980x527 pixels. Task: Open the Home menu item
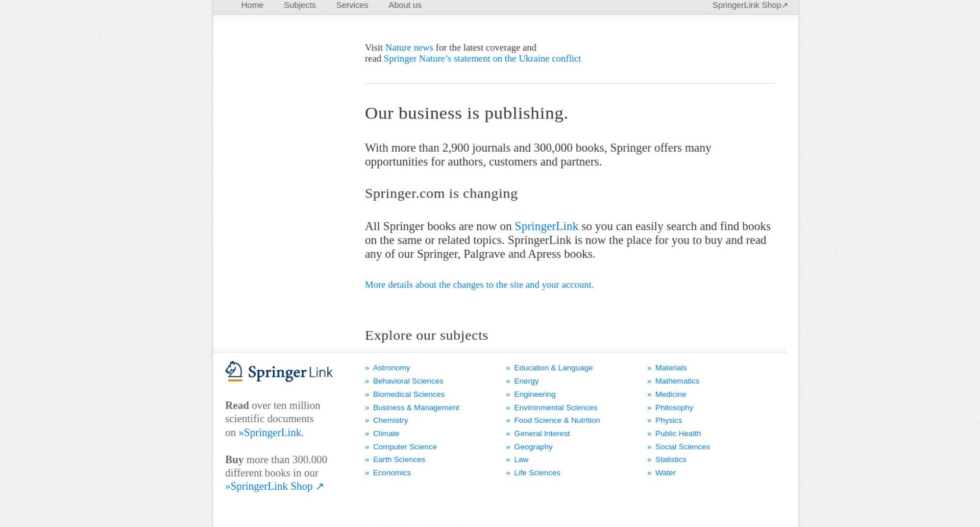(x=252, y=5)
